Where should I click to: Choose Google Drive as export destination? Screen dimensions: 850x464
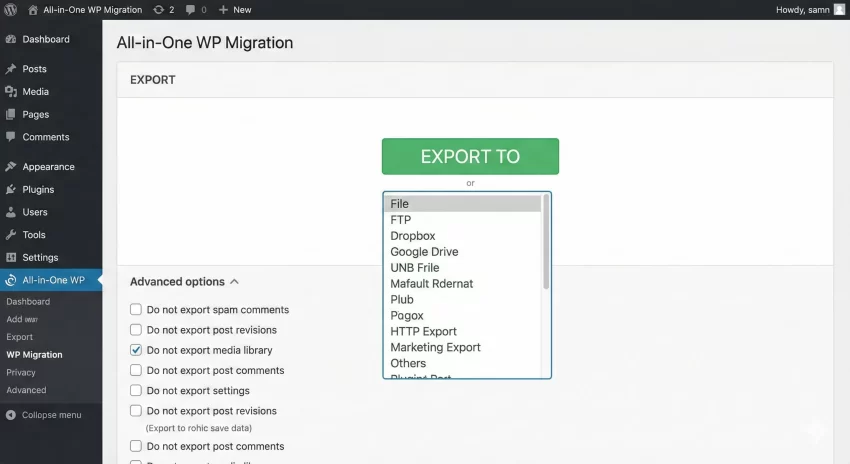[462, 252]
